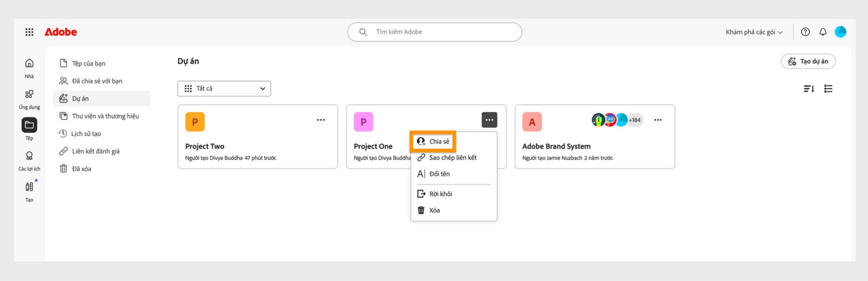This screenshot has width=868, height=281.
Task: Click the +184 collaborators badge
Action: click(x=635, y=120)
